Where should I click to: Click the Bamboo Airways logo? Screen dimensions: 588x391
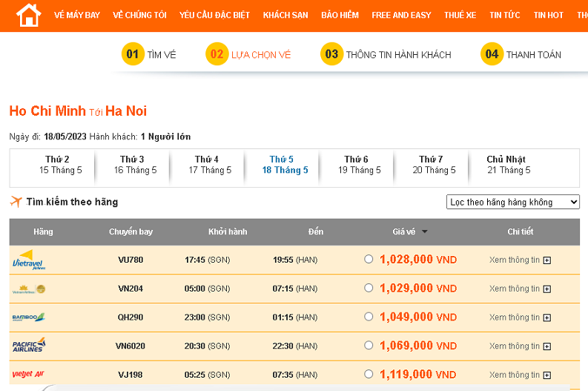[x=28, y=318]
